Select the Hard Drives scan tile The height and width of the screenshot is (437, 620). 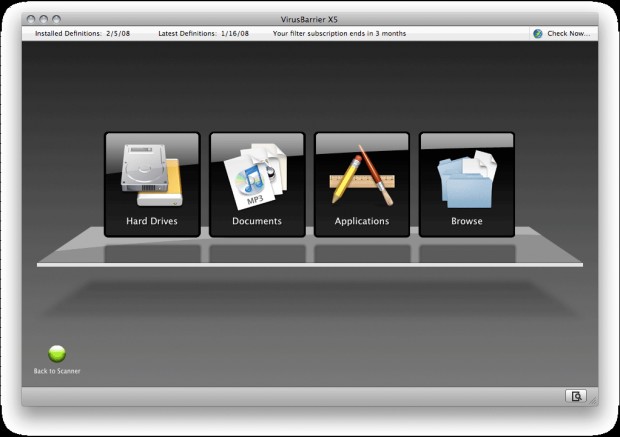pos(152,185)
